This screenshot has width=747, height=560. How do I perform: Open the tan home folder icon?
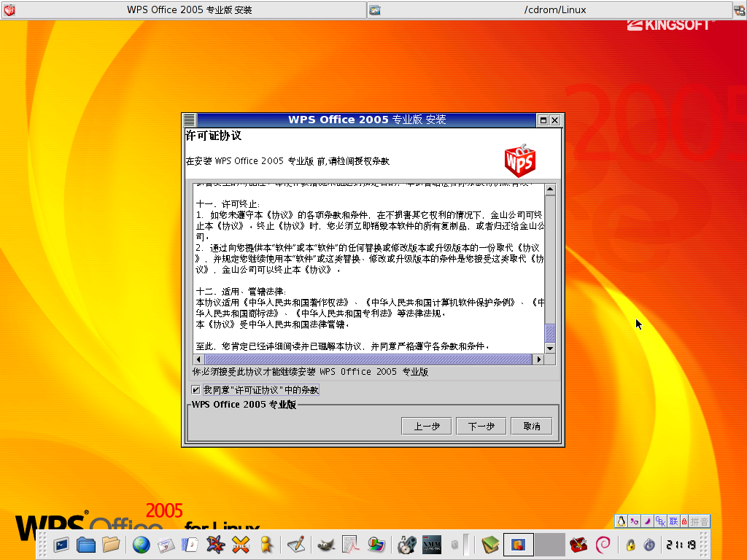click(x=111, y=544)
